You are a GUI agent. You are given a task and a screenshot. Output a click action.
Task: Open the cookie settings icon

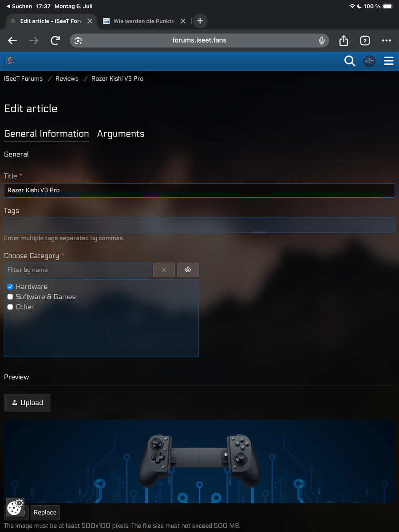15,507
